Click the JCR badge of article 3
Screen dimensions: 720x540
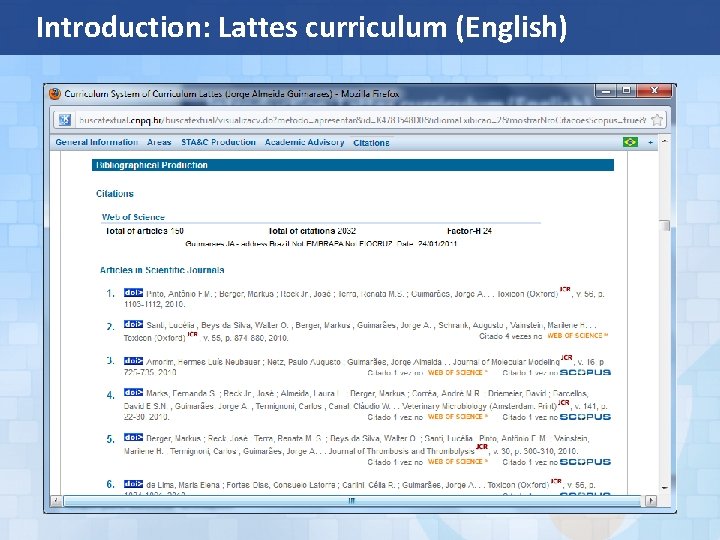(x=567, y=357)
